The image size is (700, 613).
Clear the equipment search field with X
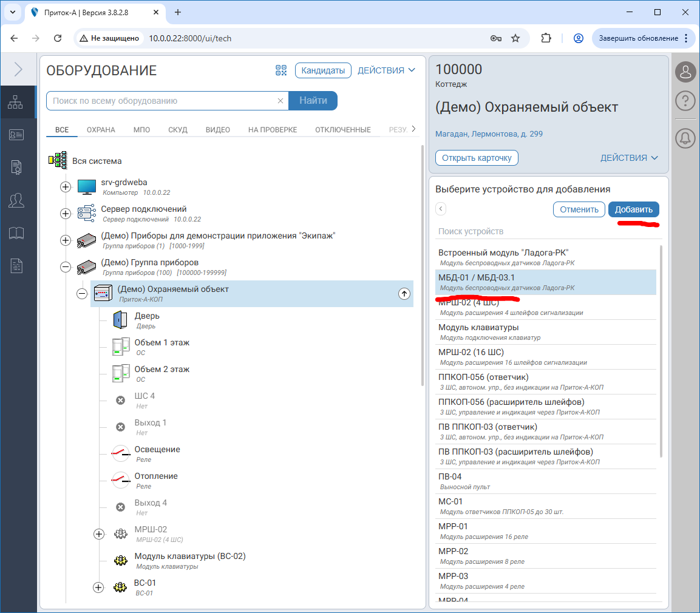click(x=280, y=101)
